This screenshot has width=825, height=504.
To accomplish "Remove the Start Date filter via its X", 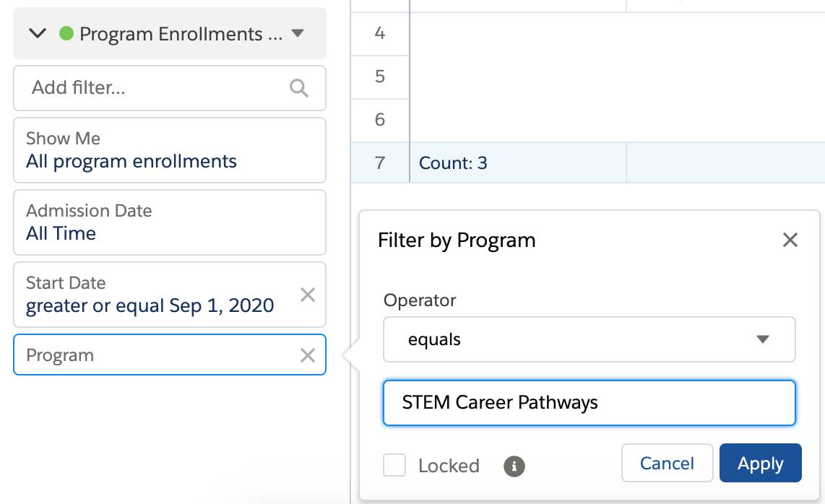I will pyautogui.click(x=308, y=295).
